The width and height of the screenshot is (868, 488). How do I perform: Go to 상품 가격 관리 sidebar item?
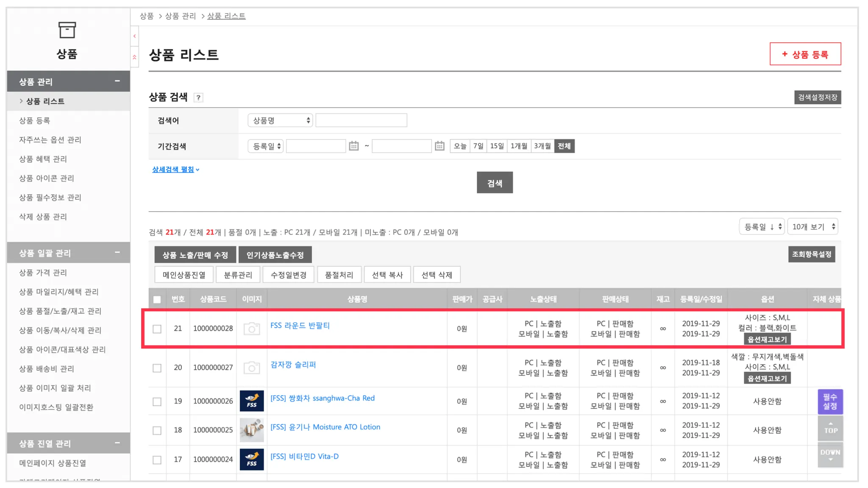[43, 273]
